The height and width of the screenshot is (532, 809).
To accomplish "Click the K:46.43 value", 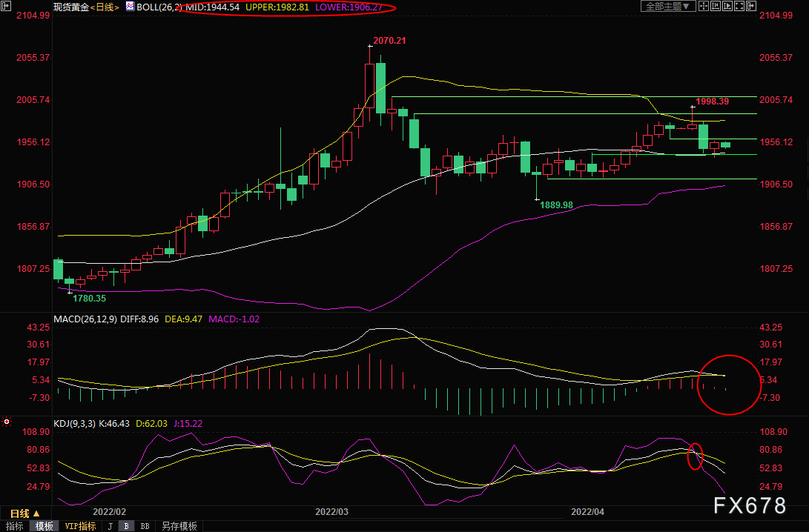I will click(114, 424).
